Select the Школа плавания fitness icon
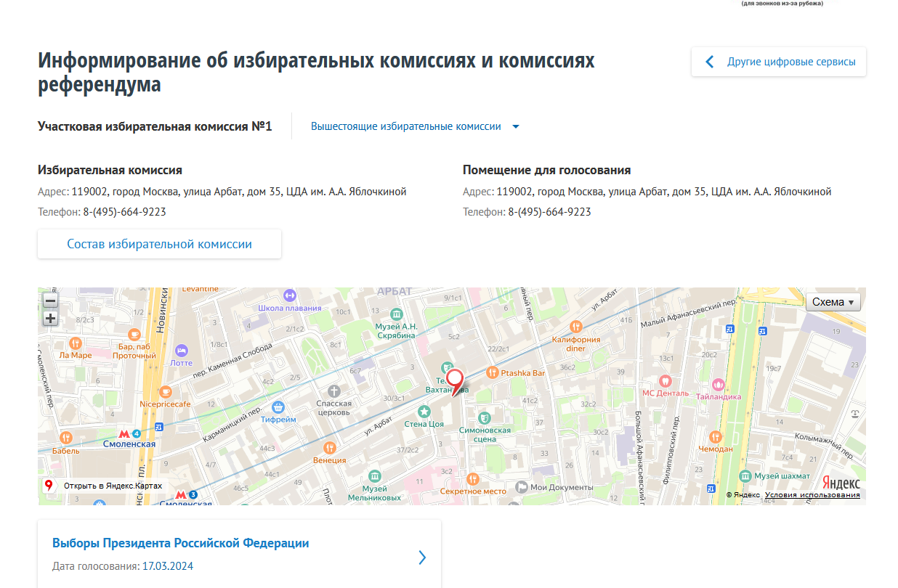898x588 pixels. 289,295
